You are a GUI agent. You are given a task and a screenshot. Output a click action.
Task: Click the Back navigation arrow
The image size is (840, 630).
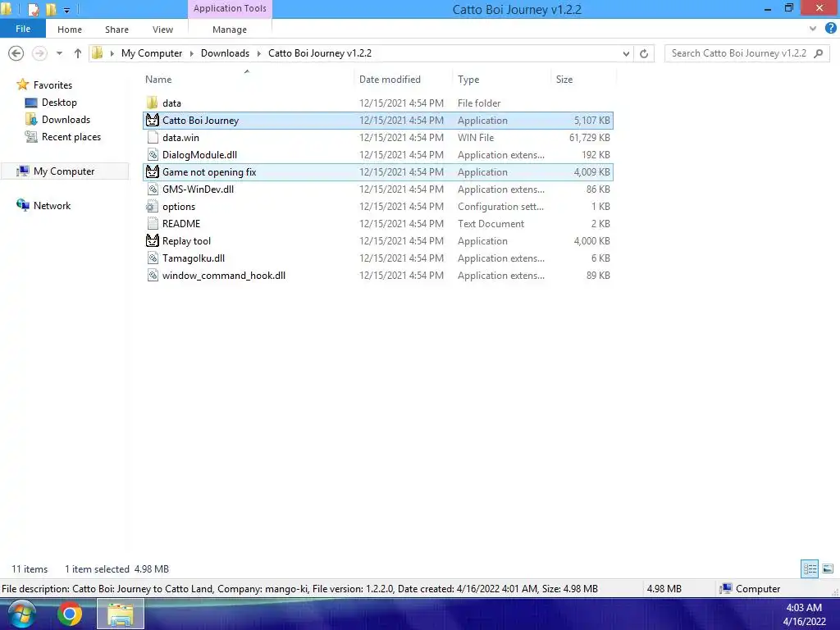[x=16, y=53]
